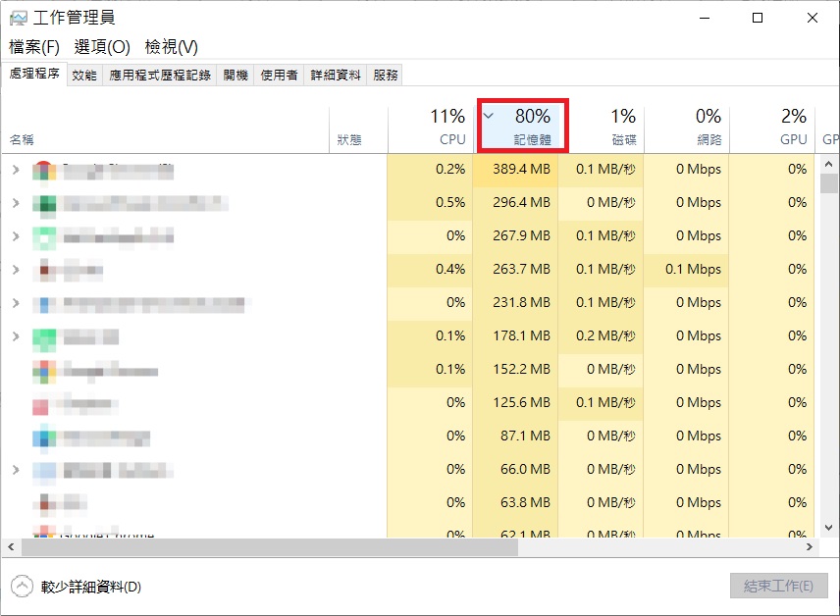The height and width of the screenshot is (616, 840).
Task: Sort by the 網路 column header
Action: coord(686,129)
